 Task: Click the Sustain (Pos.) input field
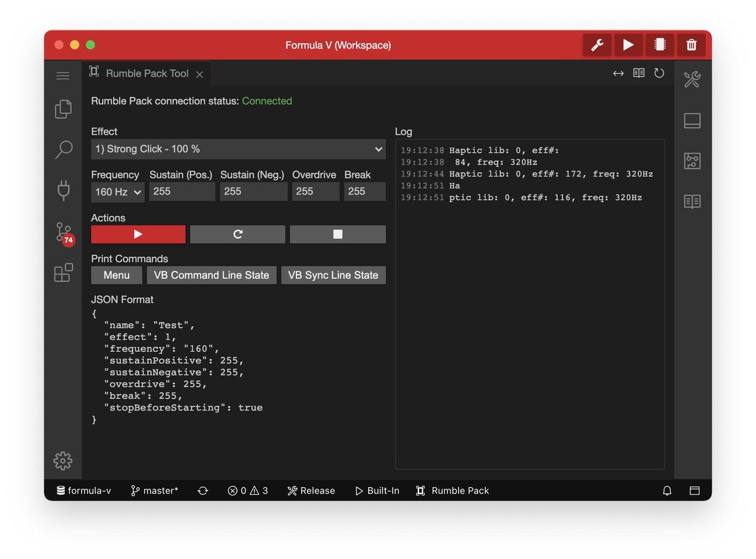(x=182, y=191)
